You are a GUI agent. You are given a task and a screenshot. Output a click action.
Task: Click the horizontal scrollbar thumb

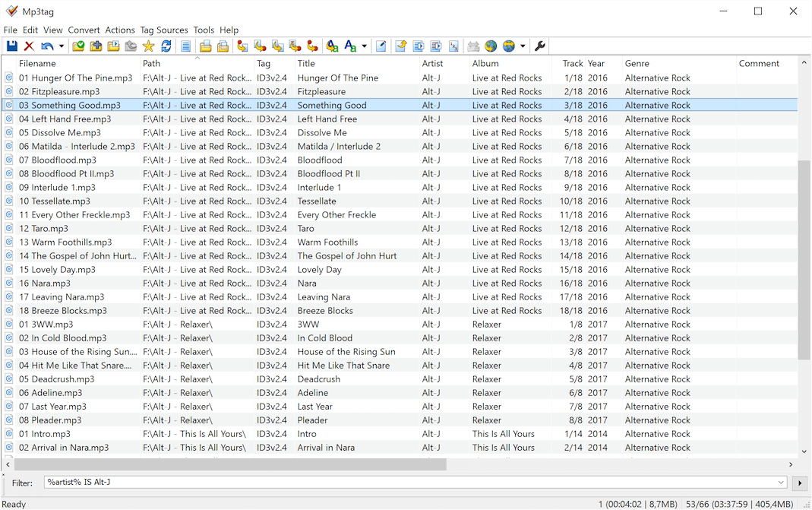coord(229,464)
